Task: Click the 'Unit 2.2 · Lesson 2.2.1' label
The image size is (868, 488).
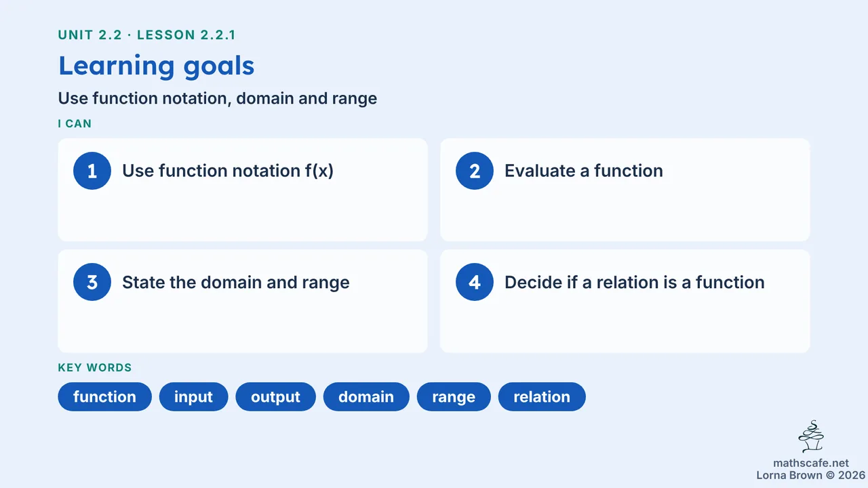Action: tap(147, 35)
